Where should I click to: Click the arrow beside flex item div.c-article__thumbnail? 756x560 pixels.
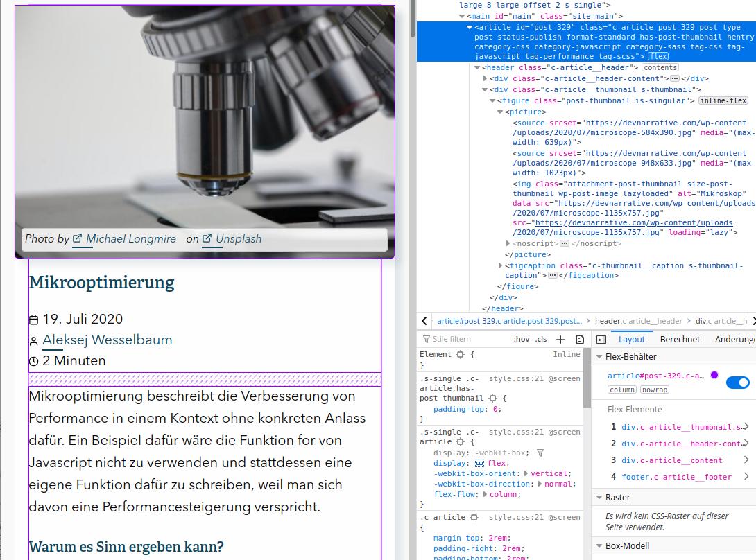point(746,426)
